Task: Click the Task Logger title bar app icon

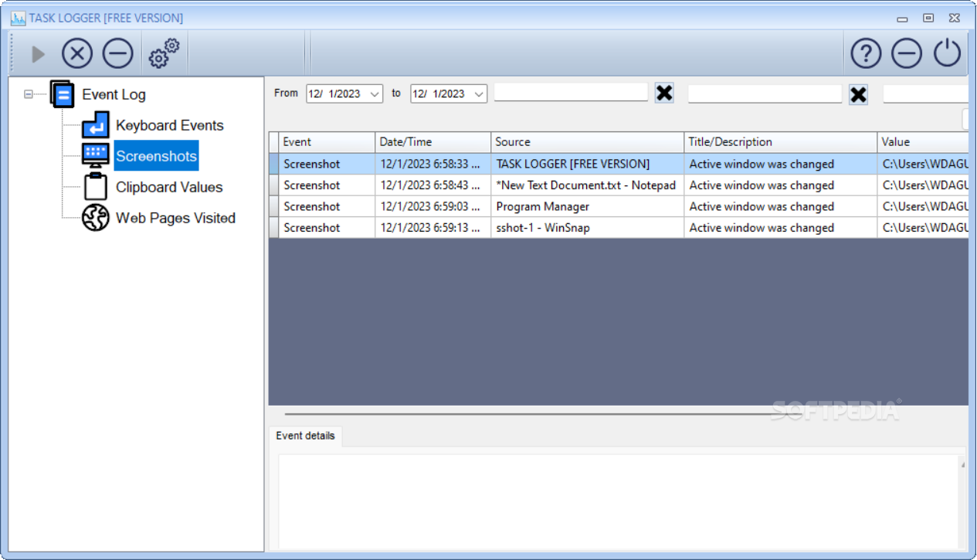Action: (x=19, y=18)
